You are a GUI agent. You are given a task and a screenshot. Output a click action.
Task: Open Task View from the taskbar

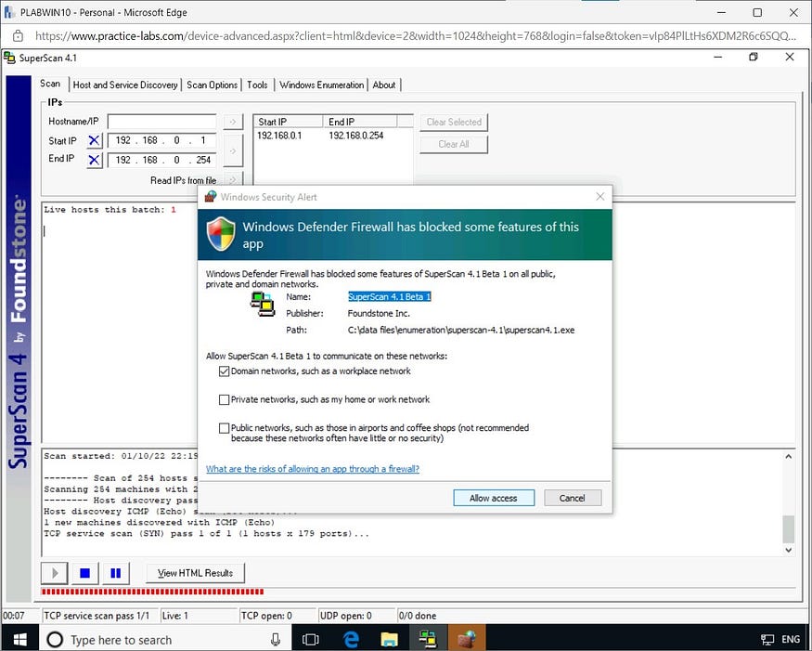(x=310, y=640)
